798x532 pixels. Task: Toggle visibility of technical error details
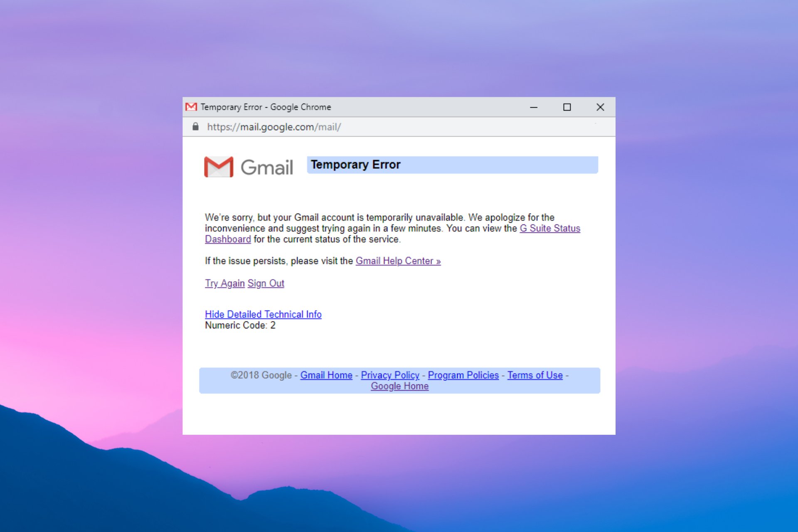coord(263,314)
